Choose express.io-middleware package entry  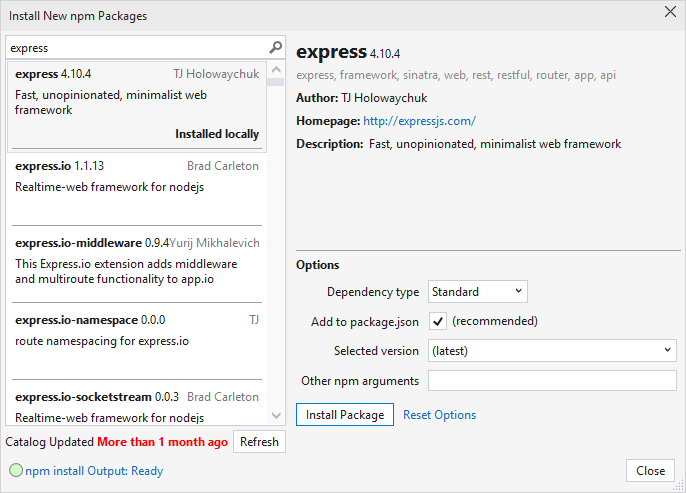(x=137, y=261)
